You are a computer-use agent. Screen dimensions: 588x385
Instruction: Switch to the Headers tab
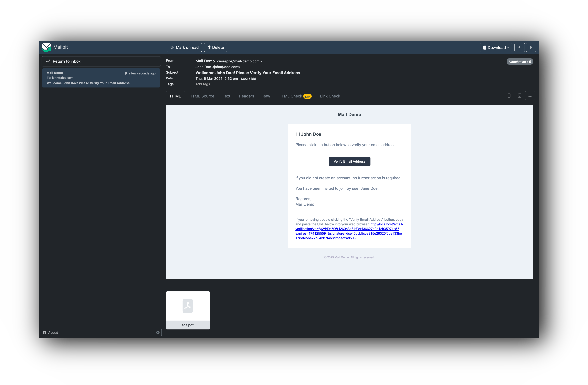(x=246, y=96)
